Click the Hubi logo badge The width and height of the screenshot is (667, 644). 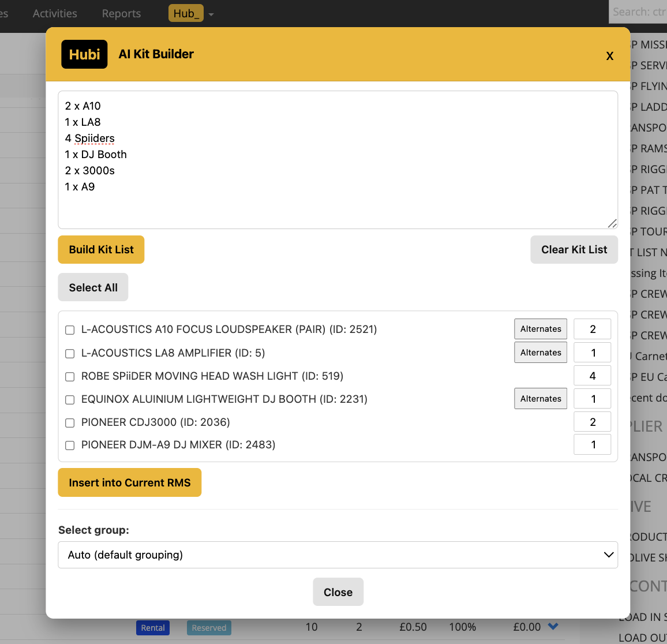tap(84, 54)
